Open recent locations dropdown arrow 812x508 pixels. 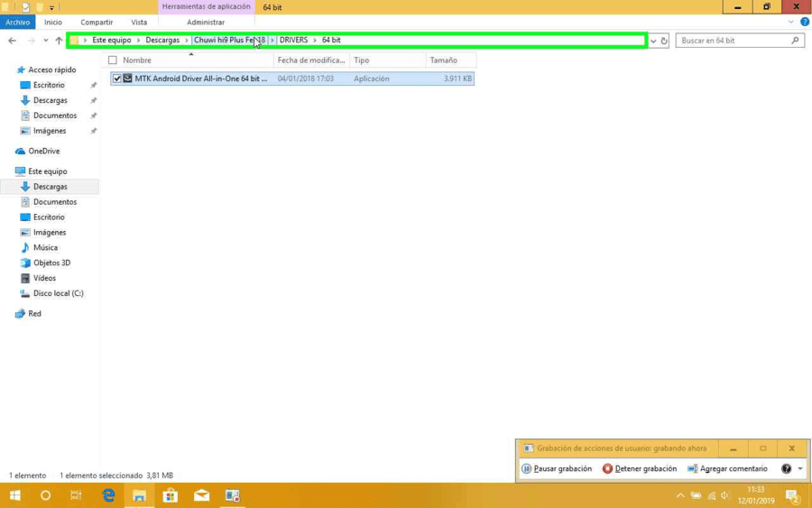46,41
